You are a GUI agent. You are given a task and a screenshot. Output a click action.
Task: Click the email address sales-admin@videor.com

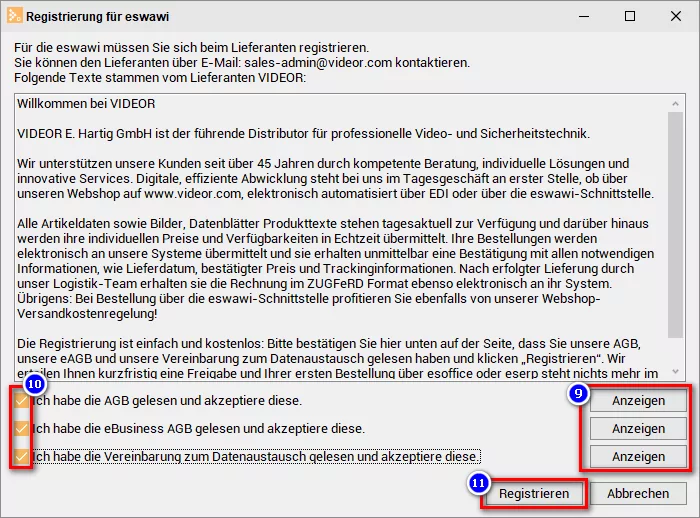click(x=318, y=63)
